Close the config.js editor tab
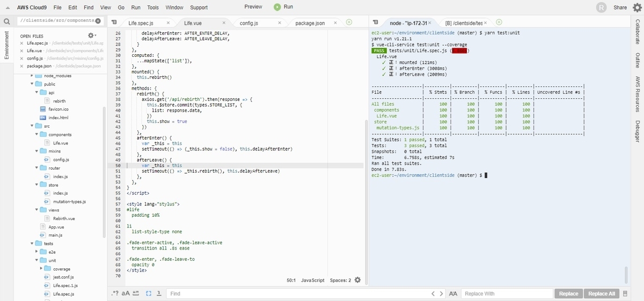The height and width of the screenshot is (301, 644). pyautogui.click(x=281, y=23)
